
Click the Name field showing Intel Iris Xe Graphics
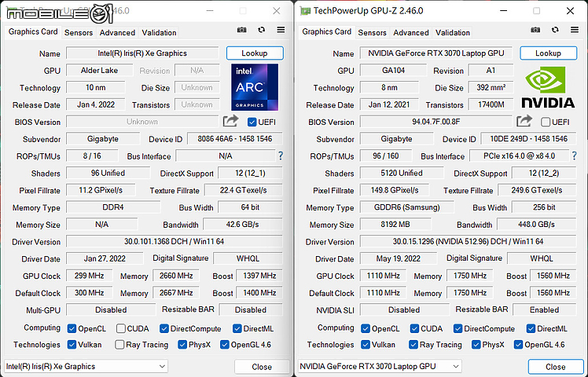click(142, 53)
